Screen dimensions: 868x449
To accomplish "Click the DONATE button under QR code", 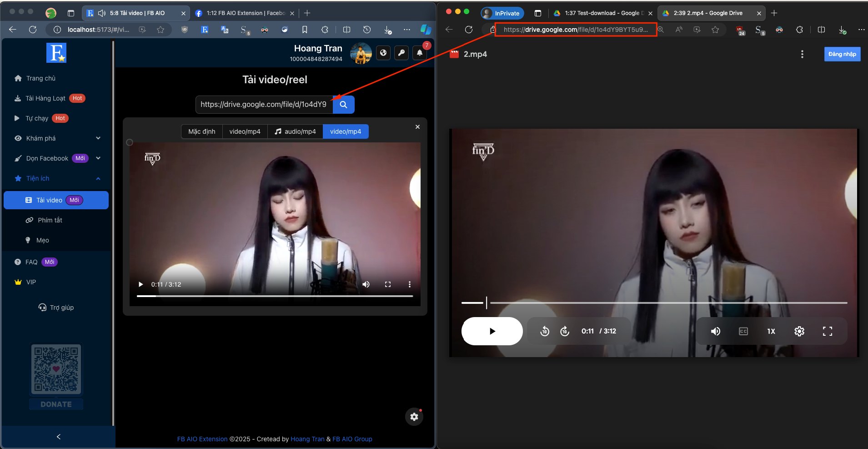I will click(x=56, y=404).
